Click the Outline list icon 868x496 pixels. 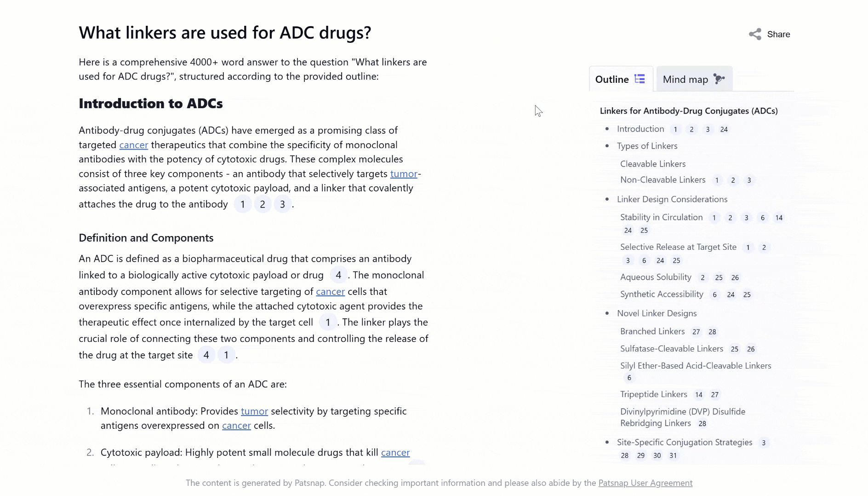(640, 79)
